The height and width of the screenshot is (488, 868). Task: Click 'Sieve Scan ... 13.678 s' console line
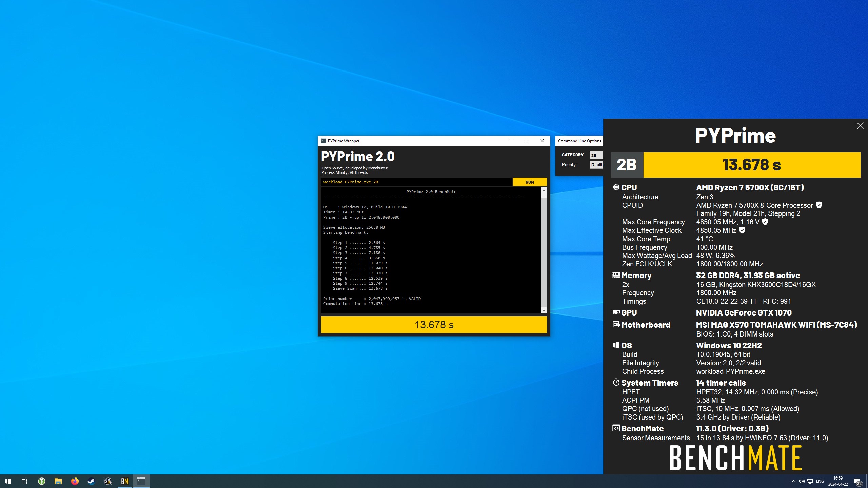pyautogui.click(x=360, y=288)
